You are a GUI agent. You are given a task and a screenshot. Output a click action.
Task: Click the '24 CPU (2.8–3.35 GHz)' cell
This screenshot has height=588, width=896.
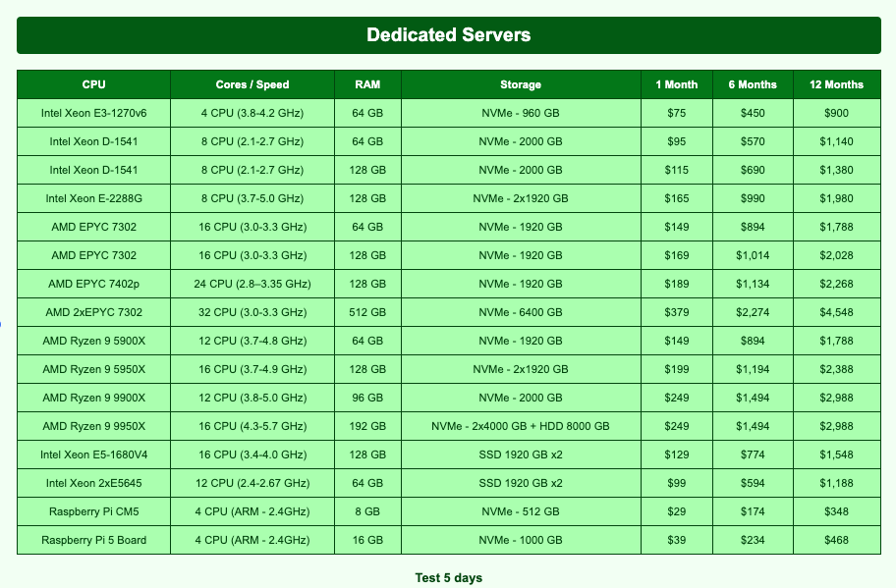click(252, 284)
